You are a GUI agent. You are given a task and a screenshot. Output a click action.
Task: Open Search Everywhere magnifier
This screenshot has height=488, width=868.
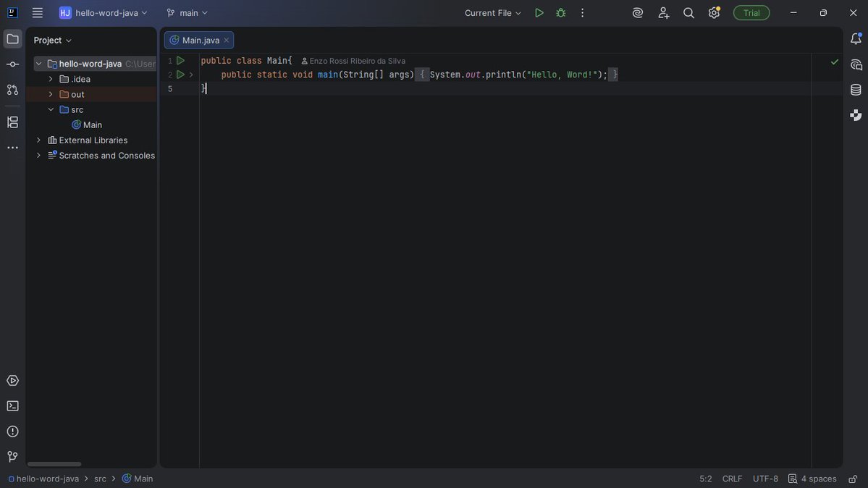point(688,13)
